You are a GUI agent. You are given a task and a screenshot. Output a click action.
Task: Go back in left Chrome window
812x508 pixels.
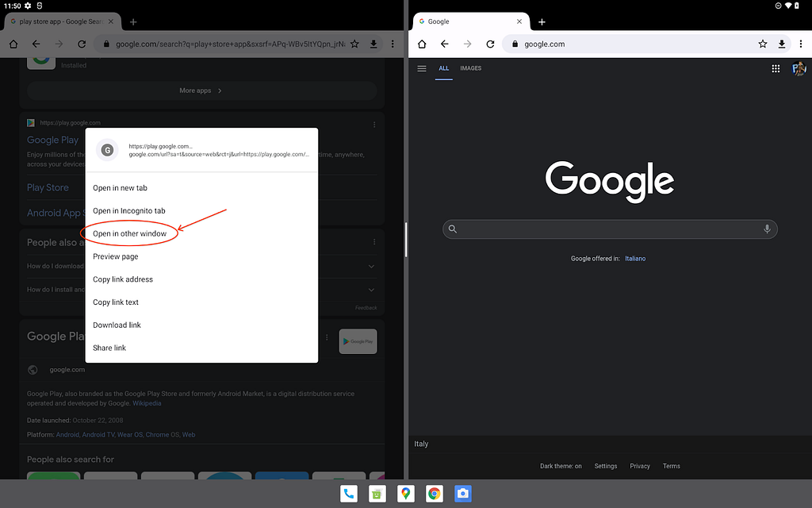36,44
